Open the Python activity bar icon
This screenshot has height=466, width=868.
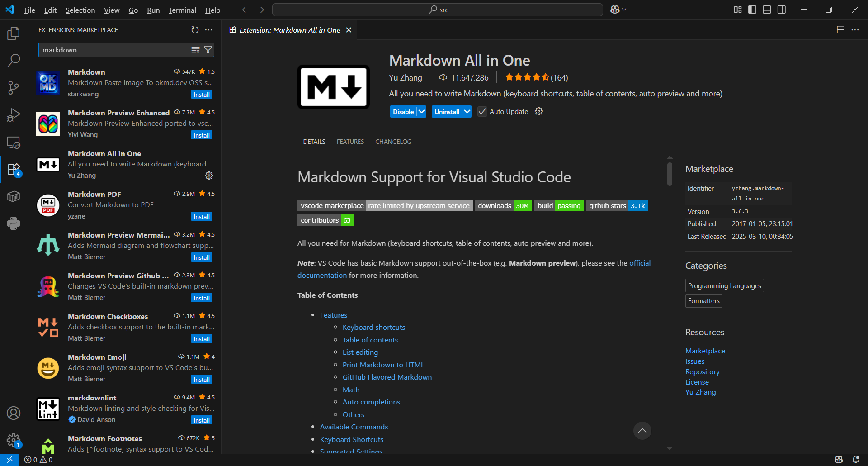[14, 223]
